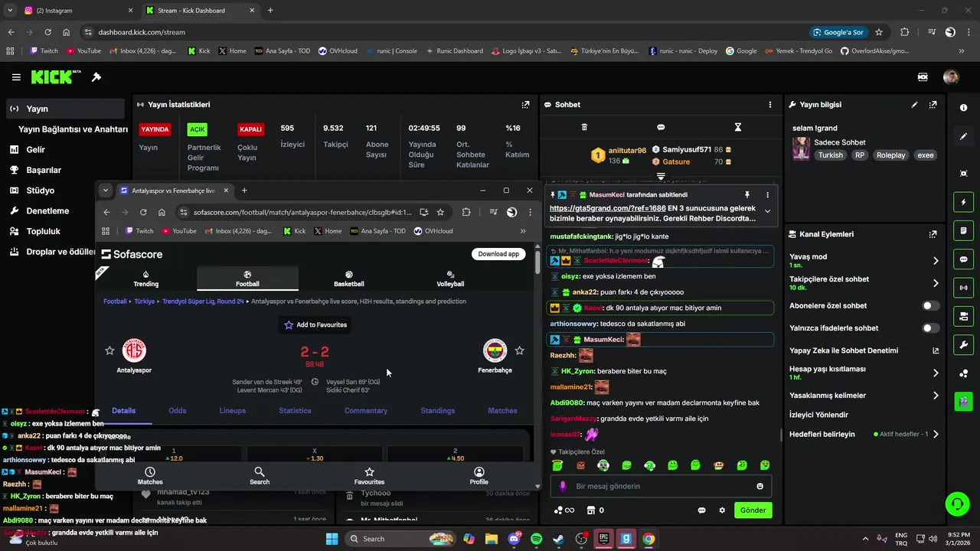This screenshot has height=551, width=980.
Task: Open tab search dropdown in Sofascore window
Action: (x=106, y=191)
